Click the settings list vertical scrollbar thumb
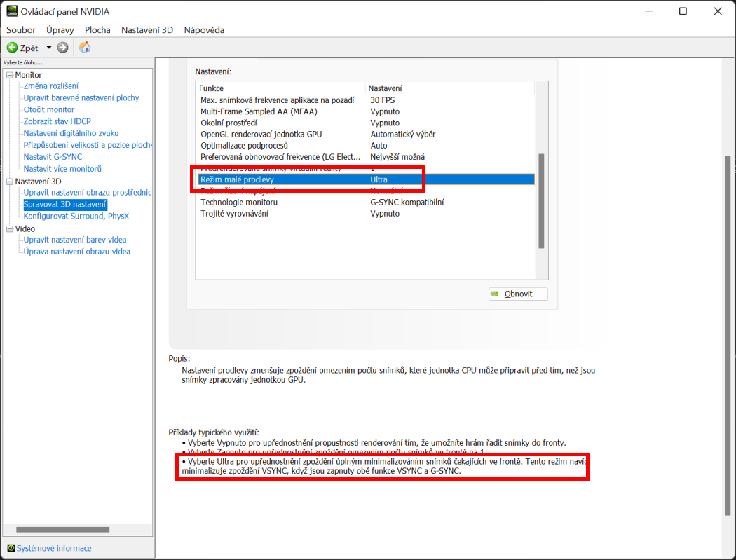 click(541, 201)
